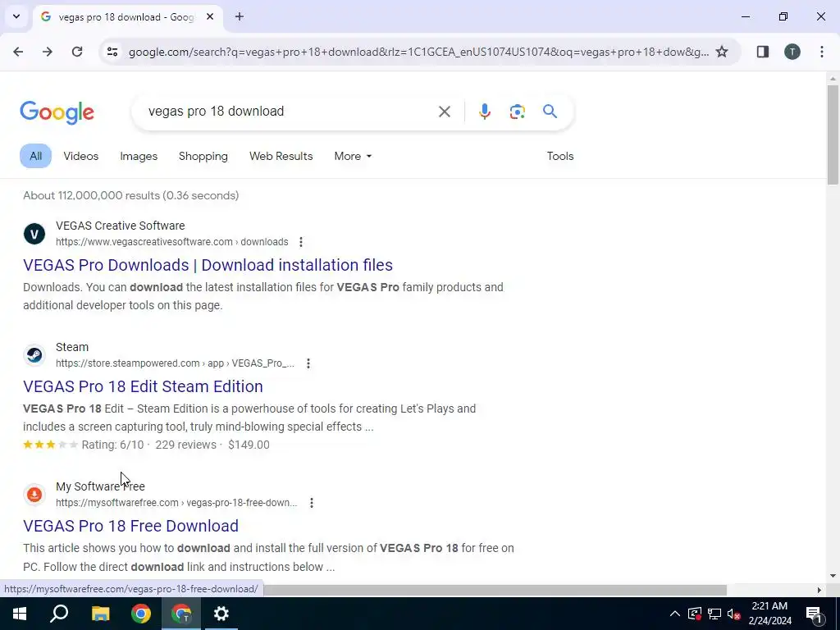
Task: Bookmark this page with the star
Action: pyautogui.click(x=722, y=52)
